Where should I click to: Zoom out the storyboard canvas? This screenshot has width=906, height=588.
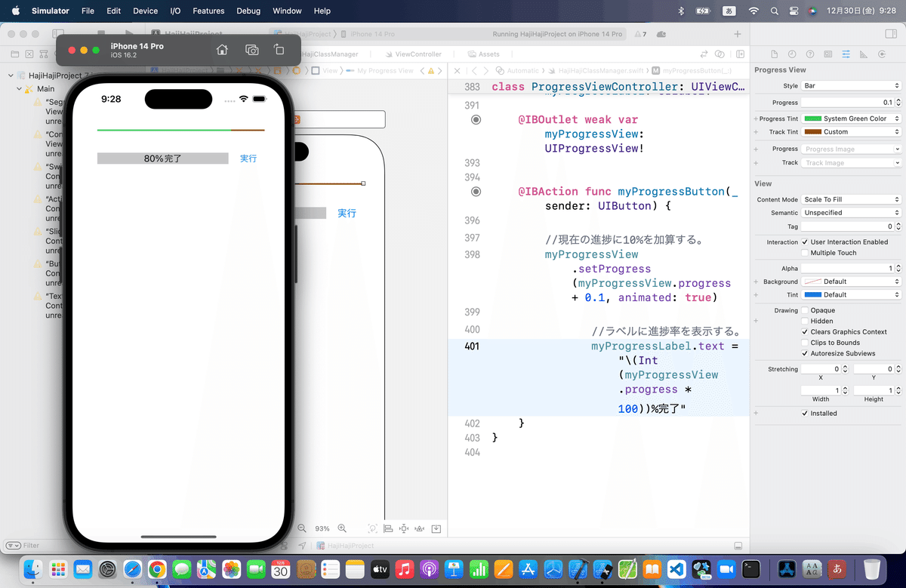tap(302, 528)
